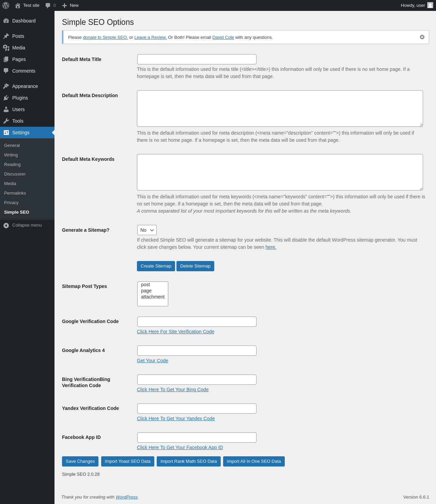Open the WordPress link in footer
Image resolution: width=436 pixels, height=504 pixels.
(127, 497)
